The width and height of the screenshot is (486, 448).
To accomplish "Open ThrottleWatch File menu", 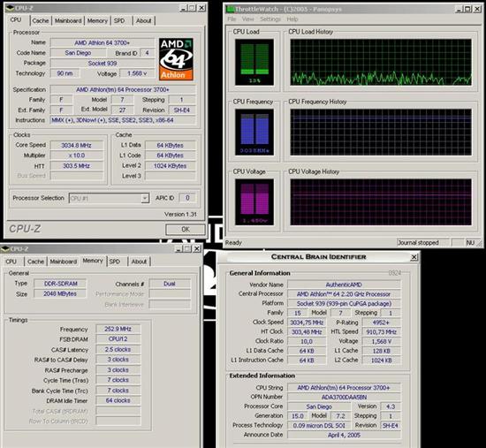I will pos(232,19).
